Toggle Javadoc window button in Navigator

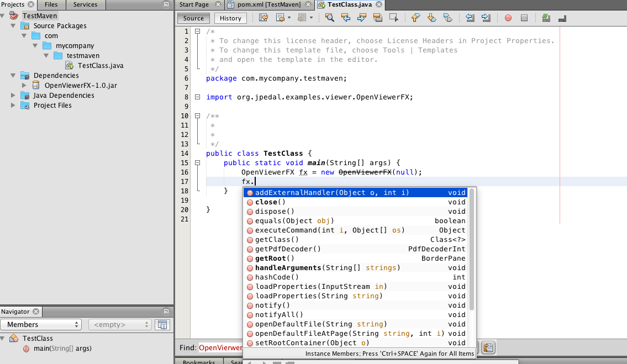click(162, 325)
